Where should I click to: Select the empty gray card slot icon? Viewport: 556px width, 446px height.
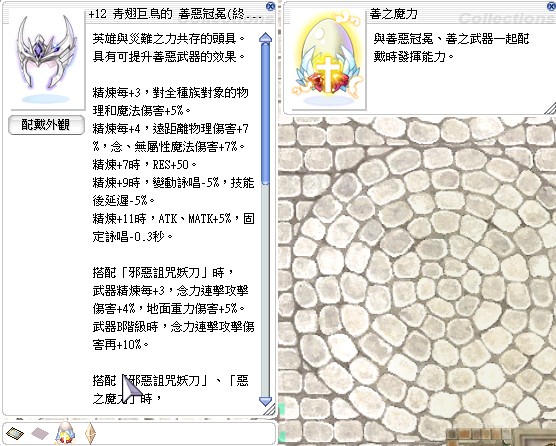(40, 433)
